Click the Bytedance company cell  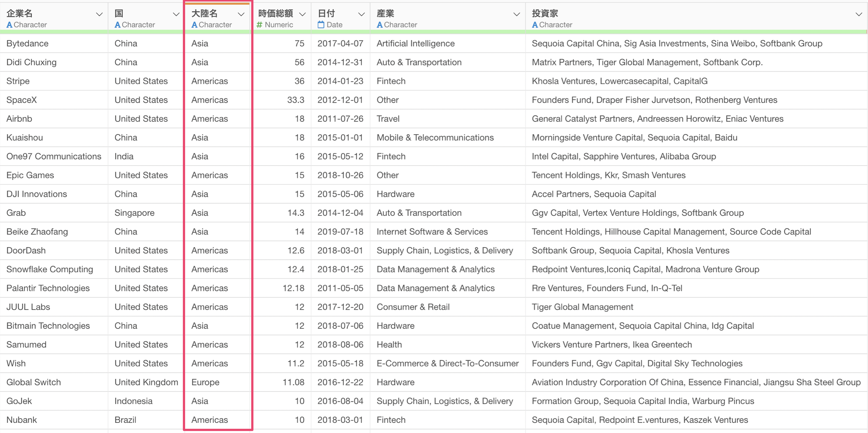[x=54, y=43]
